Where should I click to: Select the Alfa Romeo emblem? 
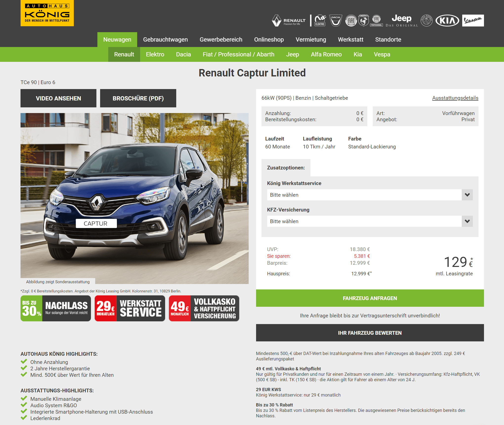tap(427, 21)
